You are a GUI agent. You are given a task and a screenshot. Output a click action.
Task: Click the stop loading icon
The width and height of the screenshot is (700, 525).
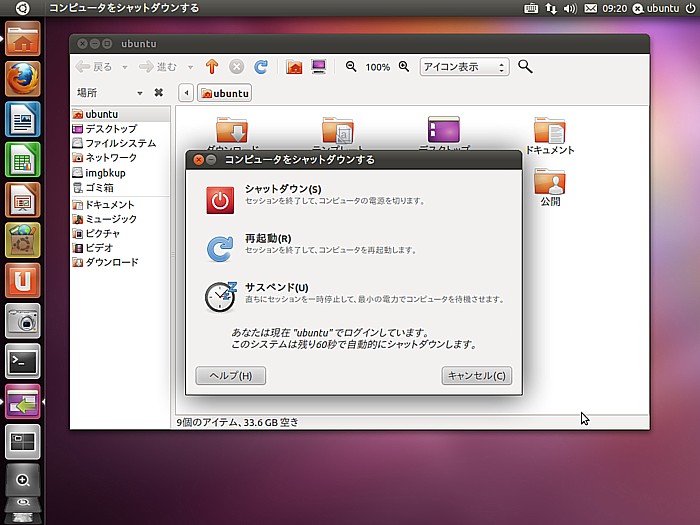pyautogui.click(x=237, y=67)
